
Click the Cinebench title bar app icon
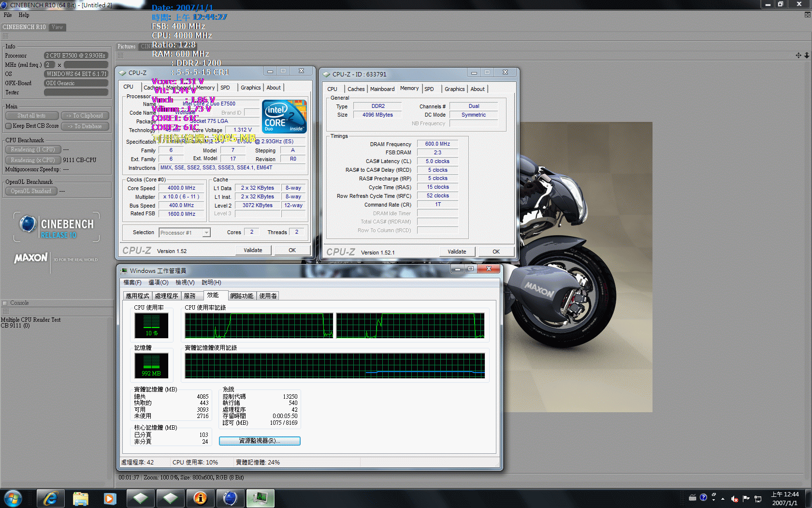pyautogui.click(x=4, y=5)
